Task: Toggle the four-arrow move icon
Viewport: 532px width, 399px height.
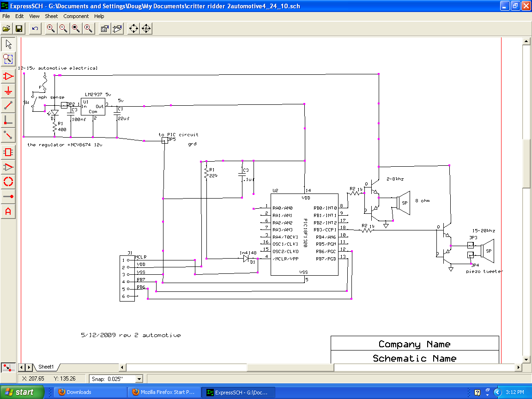Action: pyautogui.click(x=133, y=29)
